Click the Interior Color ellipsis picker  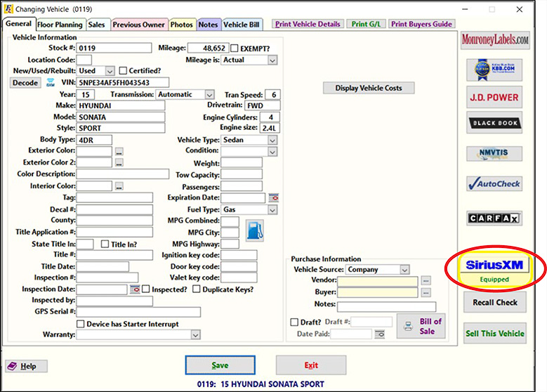[119, 186]
